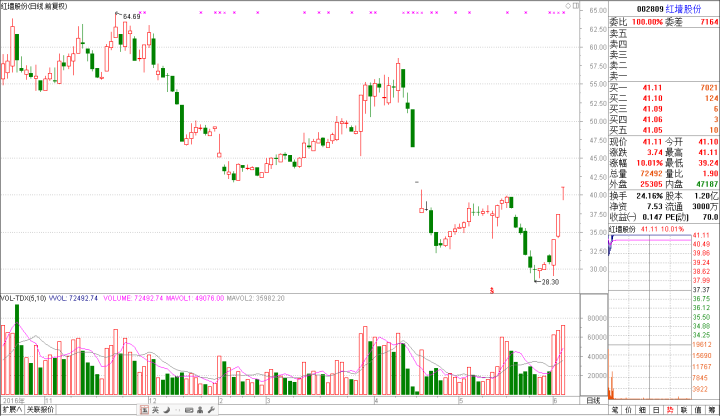The image size is (720, 416).
Task: Select the red 势 tab
Action: point(670,410)
